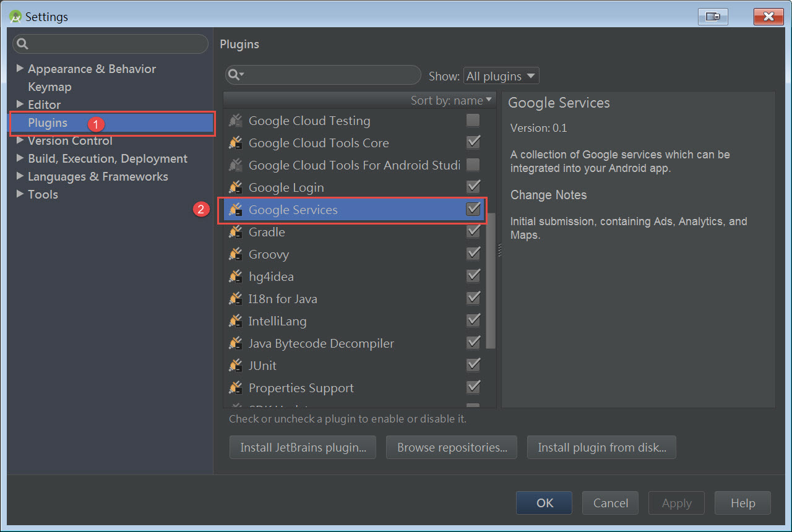The image size is (792, 532).
Task: Select the Gradle plugin row text
Action: click(267, 232)
